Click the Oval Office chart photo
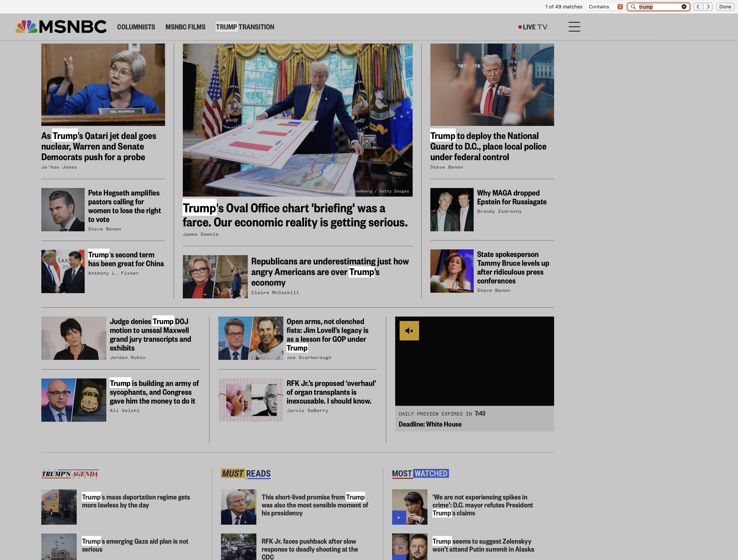Screen dimensions: 738x560 point(297,120)
